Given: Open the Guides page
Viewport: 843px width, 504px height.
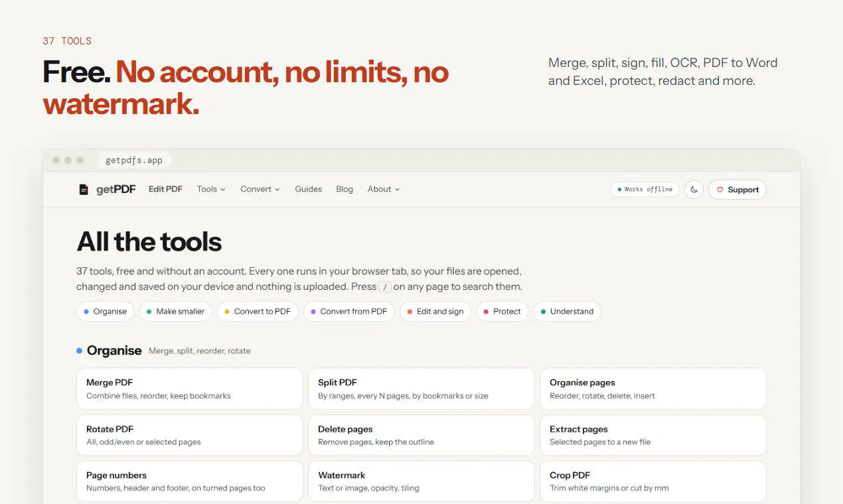Looking at the screenshot, I should [309, 189].
